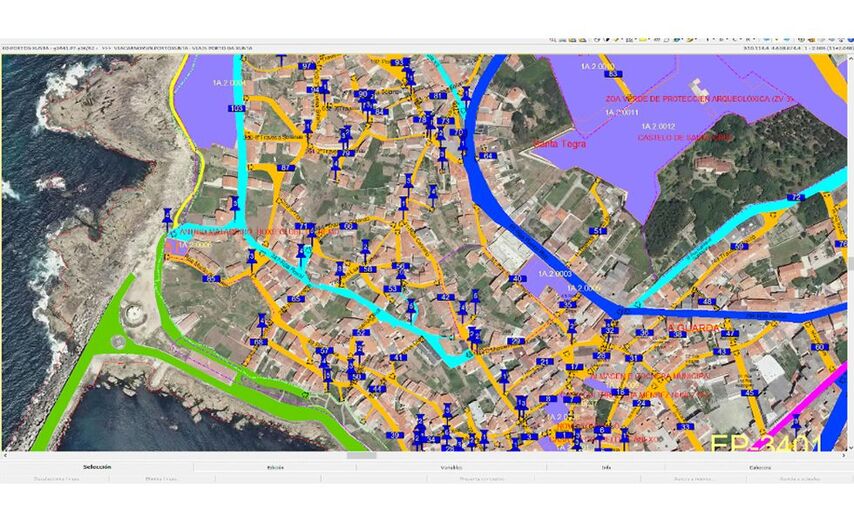The height and width of the screenshot is (523, 854).
Task: Open the Variables tab
Action: [x=451, y=467]
